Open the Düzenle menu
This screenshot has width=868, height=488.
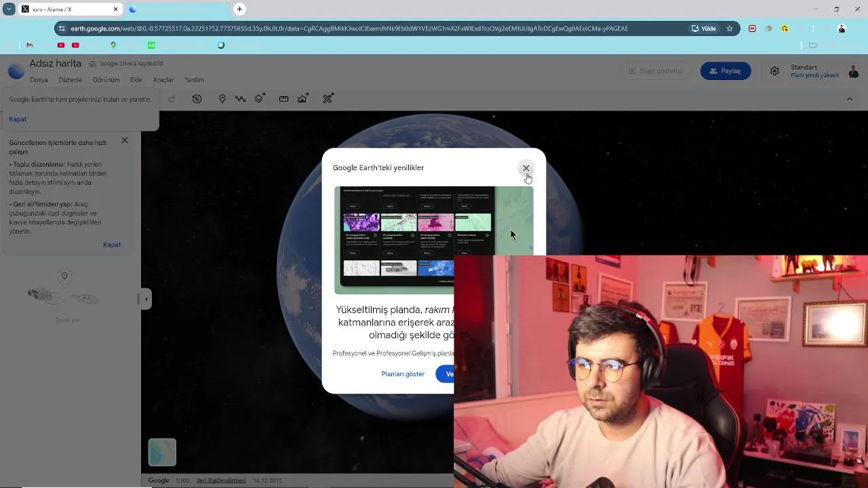click(71, 80)
